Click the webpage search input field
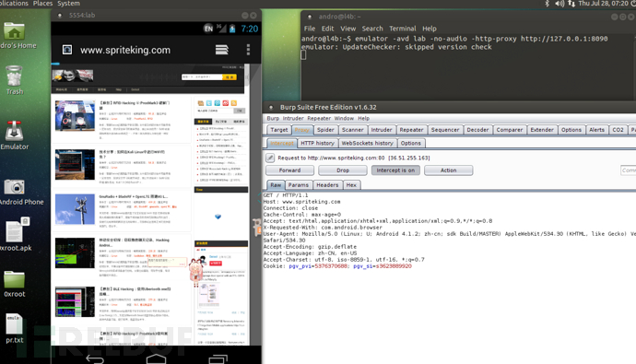The height and width of the screenshot is (364, 636). (202, 77)
